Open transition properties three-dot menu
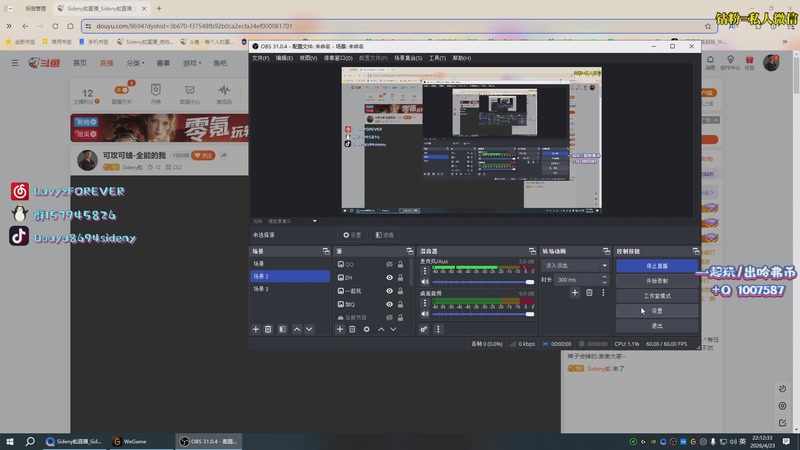Screen dimensions: 800x450 coord(603,292)
